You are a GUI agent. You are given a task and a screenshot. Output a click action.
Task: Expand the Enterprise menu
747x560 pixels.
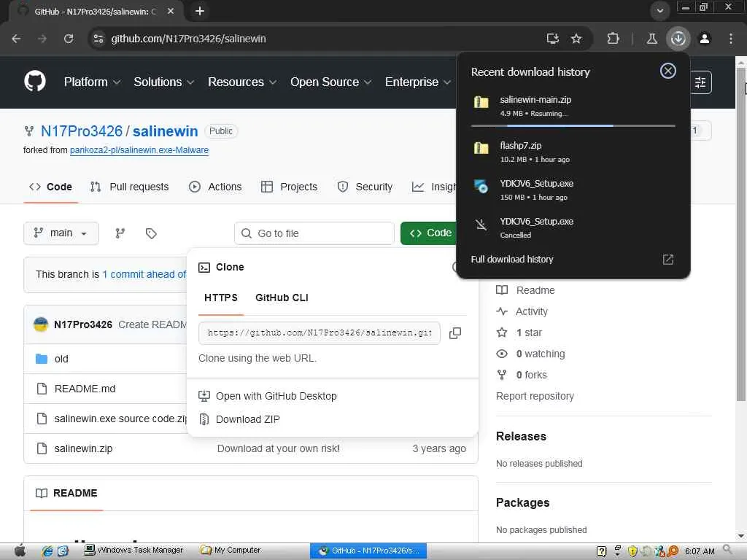(418, 82)
